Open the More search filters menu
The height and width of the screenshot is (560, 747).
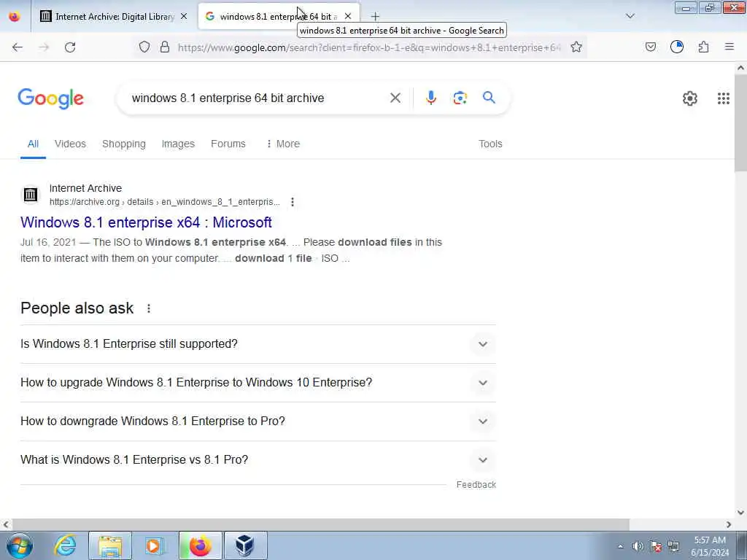(x=283, y=144)
